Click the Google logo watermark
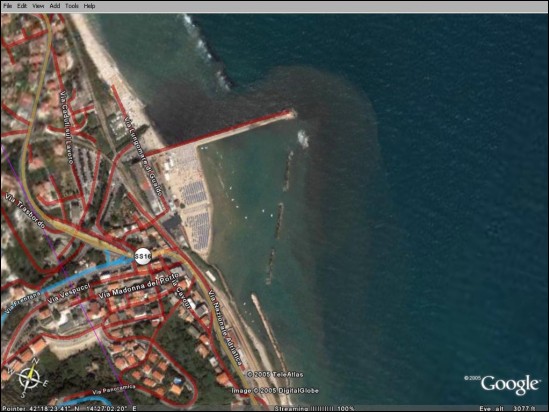The width and height of the screenshot is (549, 412). pyautogui.click(x=509, y=385)
